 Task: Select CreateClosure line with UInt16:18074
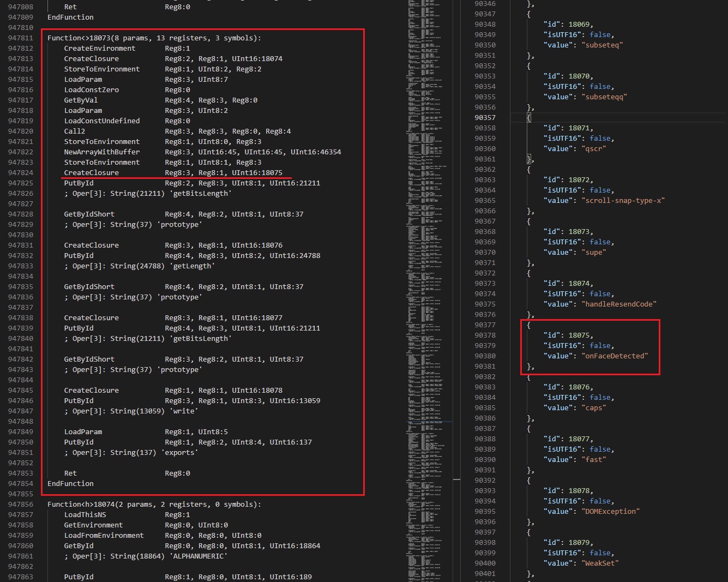click(173, 59)
